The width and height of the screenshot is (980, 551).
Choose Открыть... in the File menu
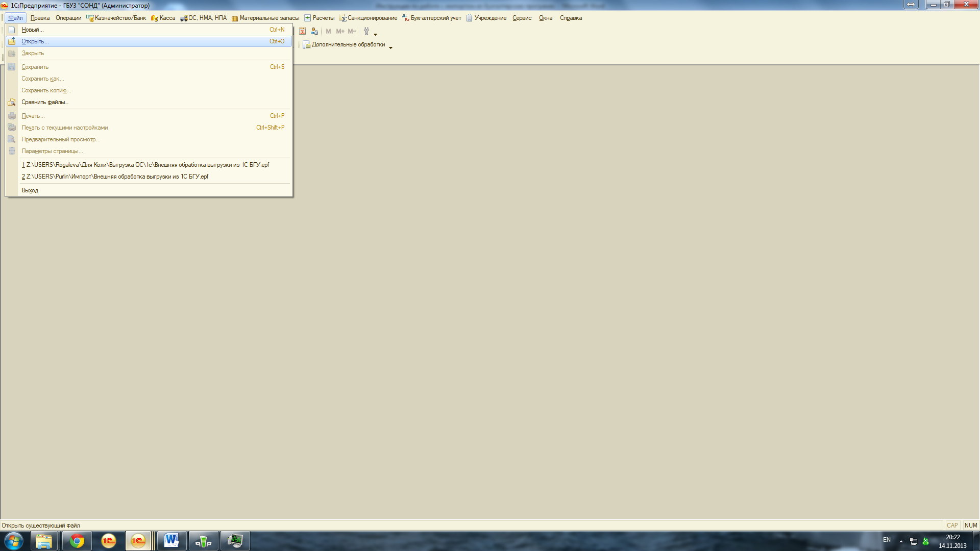pyautogui.click(x=35, y=41)
